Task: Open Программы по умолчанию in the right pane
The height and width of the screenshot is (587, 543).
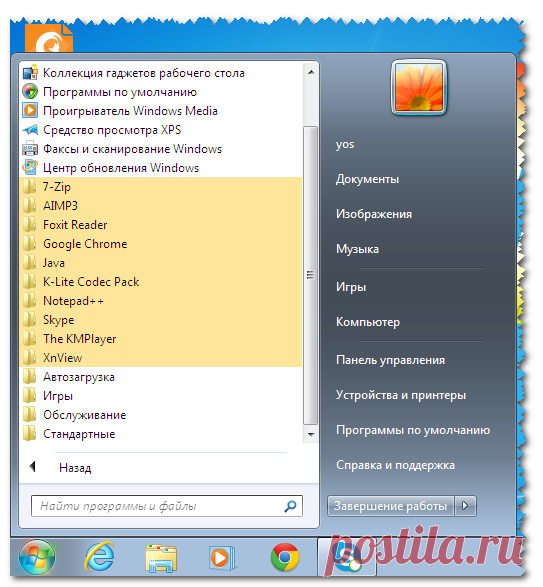Action: click(413, 430)
